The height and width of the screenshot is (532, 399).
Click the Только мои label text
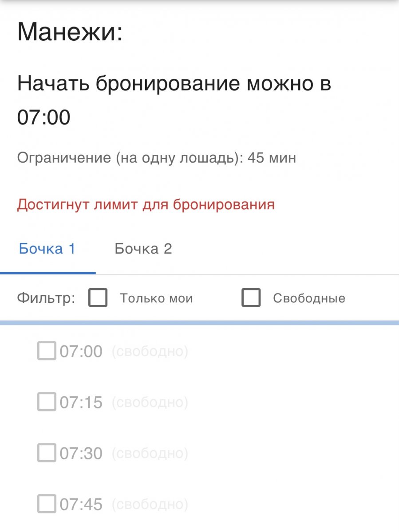(x=156, y=298)
